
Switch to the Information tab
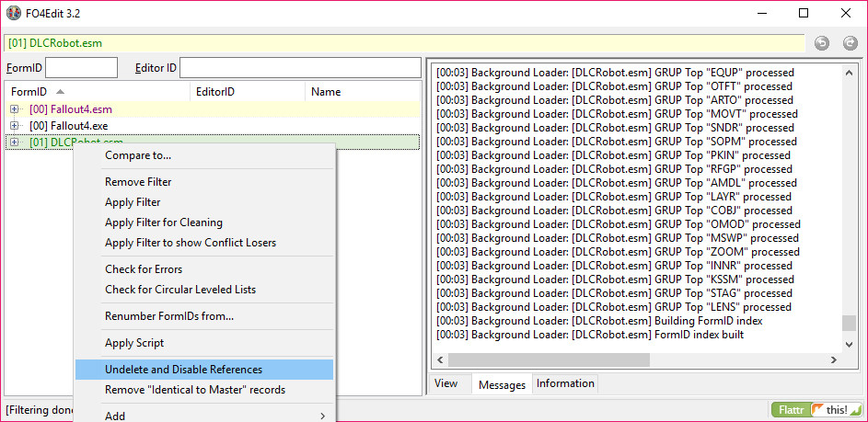click(565, 383)
